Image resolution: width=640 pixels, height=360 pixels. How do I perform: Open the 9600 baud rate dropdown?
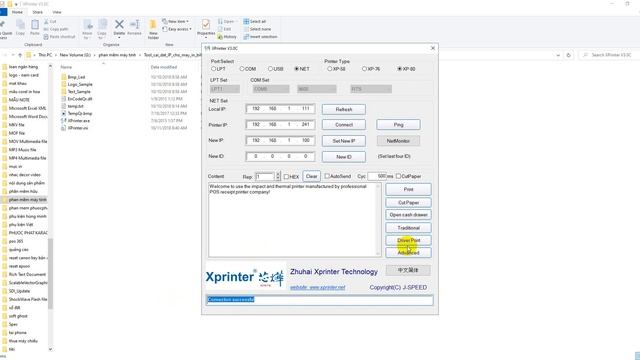coord(317,89)
